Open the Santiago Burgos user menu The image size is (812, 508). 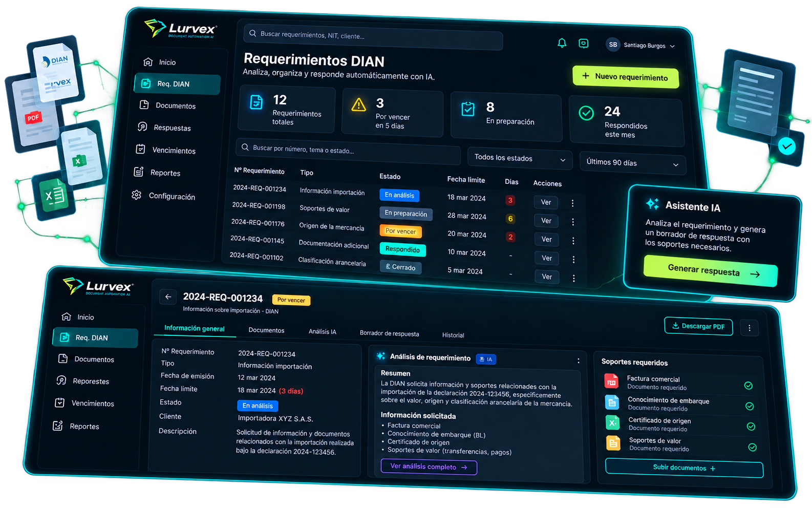point(641,45)
